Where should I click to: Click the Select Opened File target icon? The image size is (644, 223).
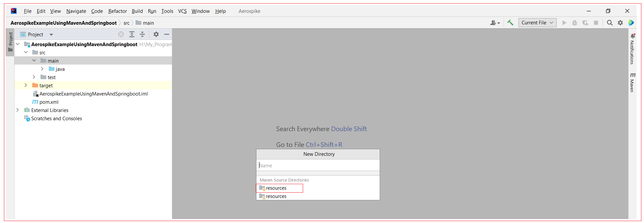121,34
